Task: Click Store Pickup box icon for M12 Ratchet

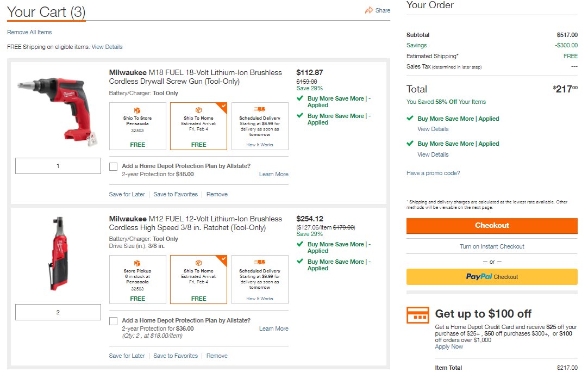Action: [137, 264]
